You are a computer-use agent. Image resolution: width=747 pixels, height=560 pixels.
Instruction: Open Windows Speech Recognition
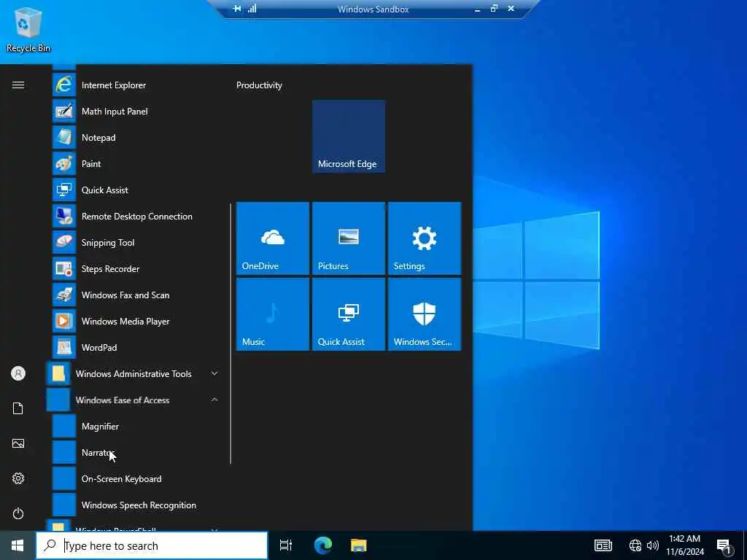(x=136, y=505)
